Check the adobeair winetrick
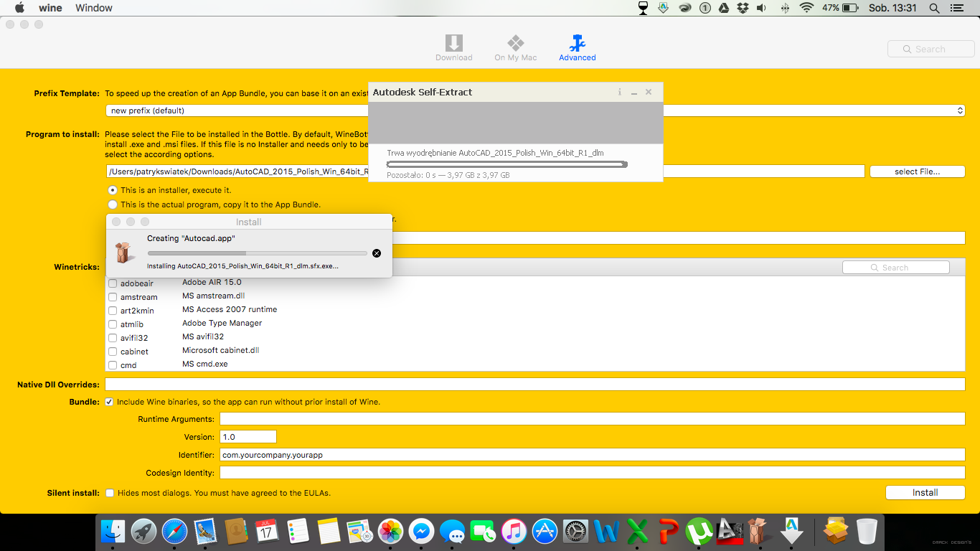This screenshot has height=551, width=980. coord(113,283)
